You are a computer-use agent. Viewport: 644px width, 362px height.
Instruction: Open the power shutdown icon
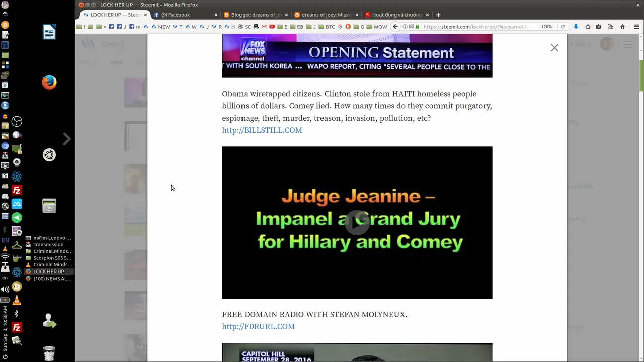[5, 357]
